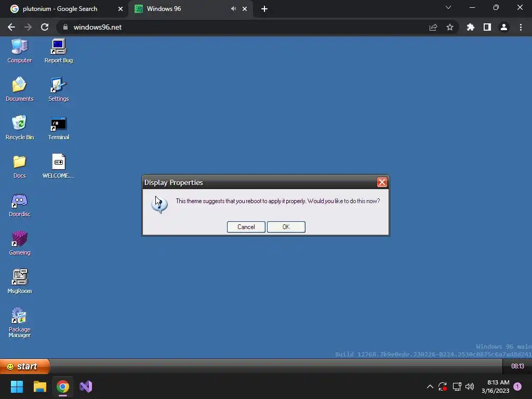Image resolution: width=532 pixels, height=399 pixels.
Task: Click the Windows 96 taskbar clock
Action: (517, 366)
